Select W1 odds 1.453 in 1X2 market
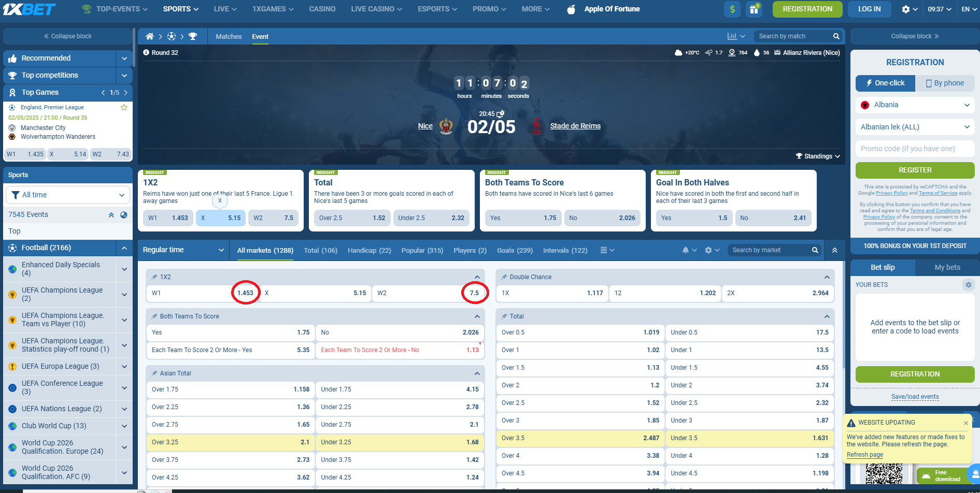The width and height of the screenshot is (980, 493). [203, 293]
